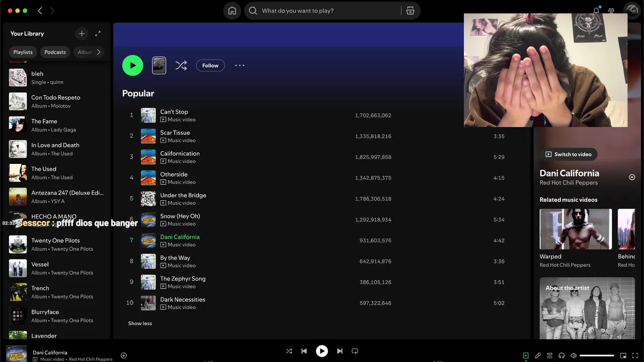Viewport: 644px width, 362px height.
Task: Open The Fame album by Lady Gaga
Action: point(56,125)
